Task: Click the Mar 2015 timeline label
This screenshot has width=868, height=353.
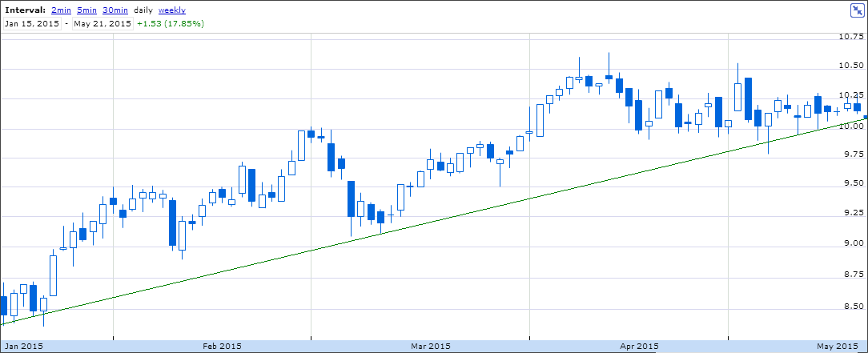Action: (431, 347)
